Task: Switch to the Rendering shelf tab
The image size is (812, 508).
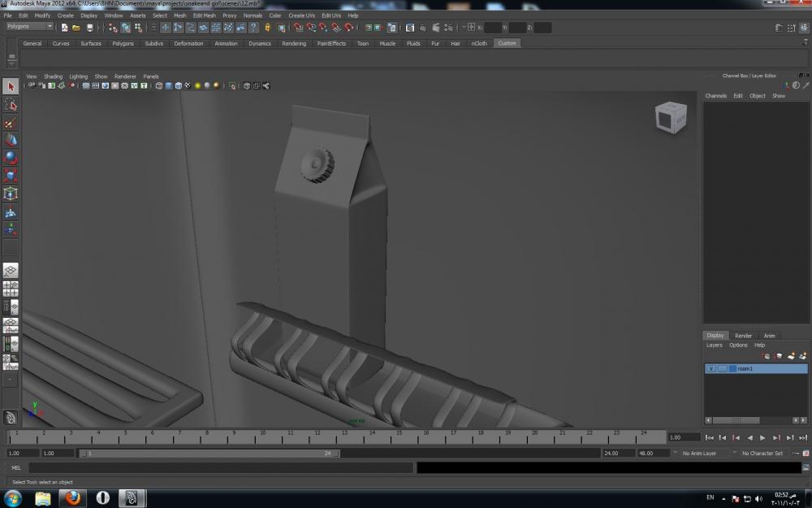Action: [294, 43]
